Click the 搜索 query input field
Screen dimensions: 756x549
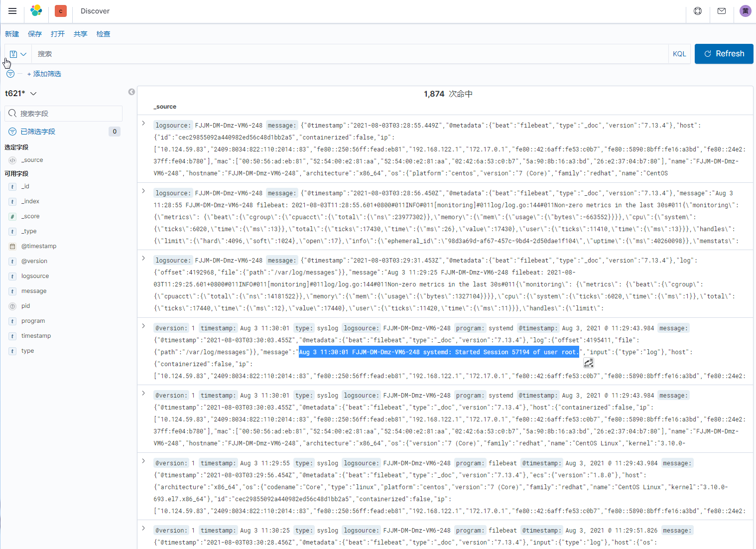coord(350,54)
